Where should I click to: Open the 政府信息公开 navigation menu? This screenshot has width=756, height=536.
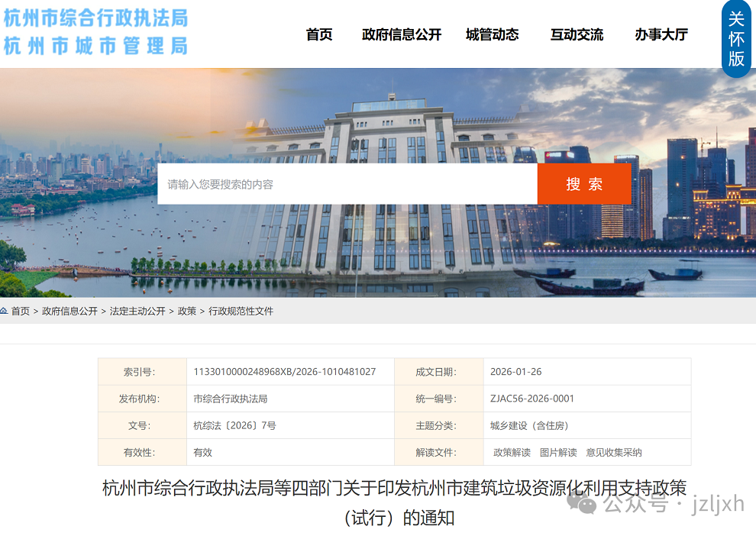pyautogui.click(x=400, y=34)
